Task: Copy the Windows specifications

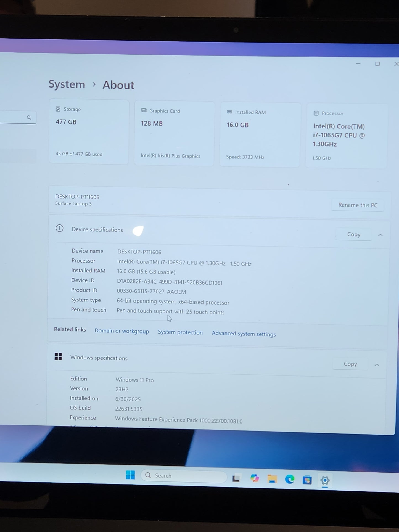Action: pyautogui.click(x=350, y=364)
